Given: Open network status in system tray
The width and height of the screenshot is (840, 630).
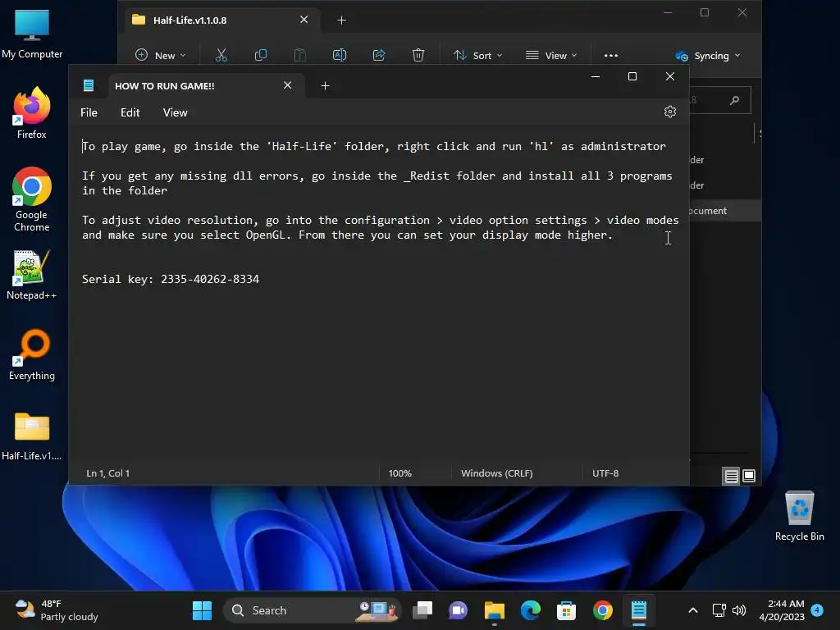Looking at the screenshot, I should point(719,610).
